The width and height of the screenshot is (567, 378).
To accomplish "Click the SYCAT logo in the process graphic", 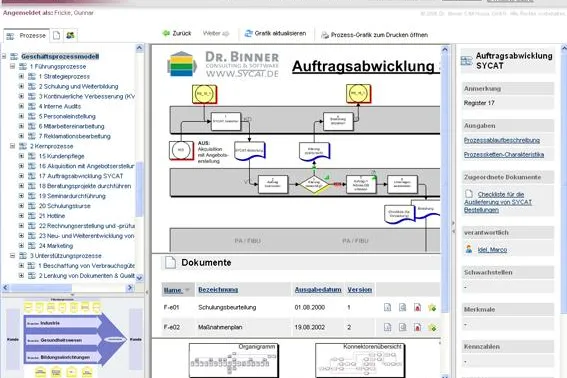I will pos(182,64).
